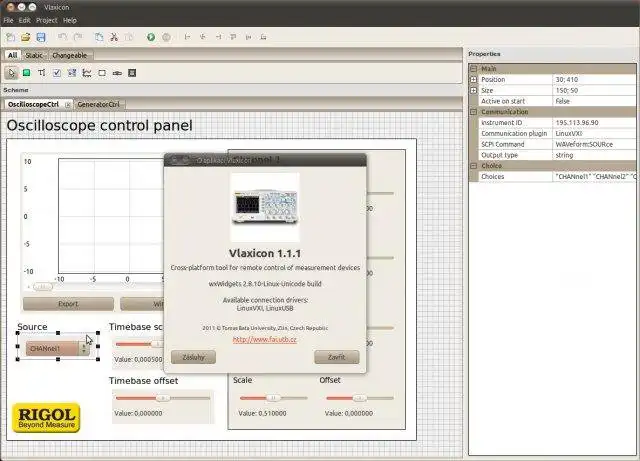Click the Scale slider handle
This screenshot has height=461, width=640.
273,398
